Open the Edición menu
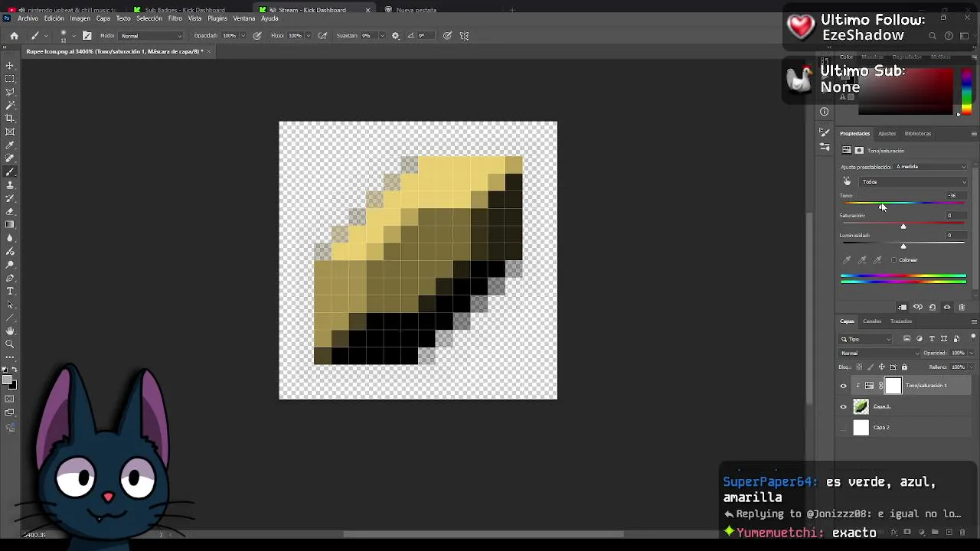980x551 pixels. pyautogui.click(x=54, y=18)
